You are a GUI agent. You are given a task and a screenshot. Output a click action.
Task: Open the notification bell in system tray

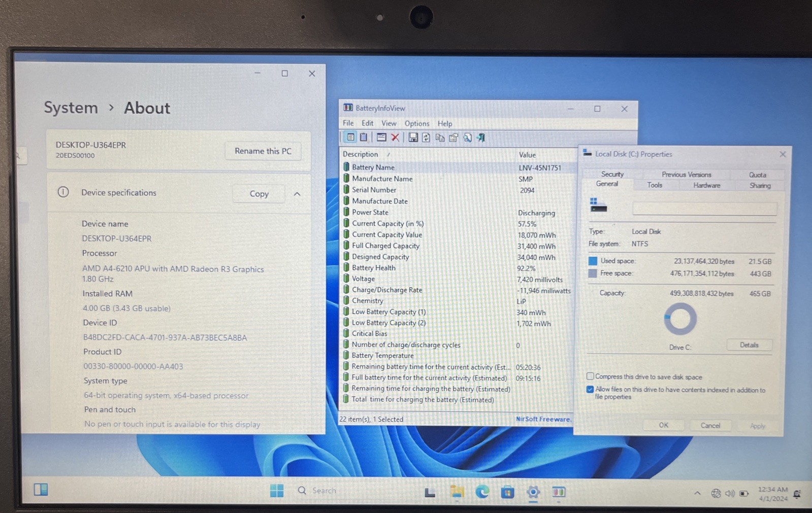click(797, 494)
